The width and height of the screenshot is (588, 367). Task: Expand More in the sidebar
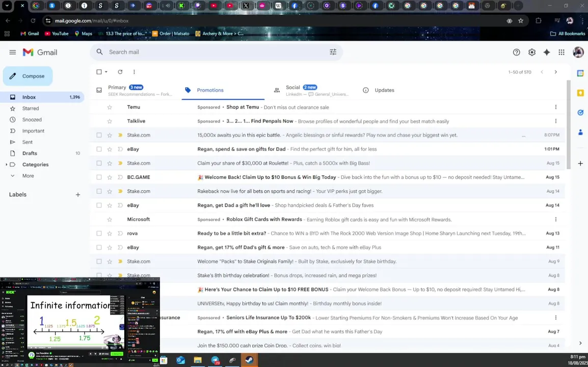coord(28,176)
